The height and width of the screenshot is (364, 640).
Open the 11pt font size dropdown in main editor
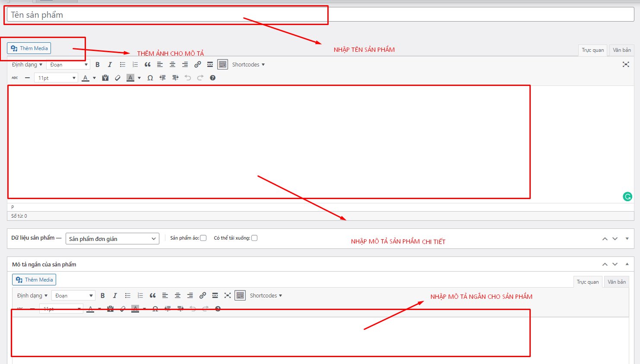click(56, 78)
